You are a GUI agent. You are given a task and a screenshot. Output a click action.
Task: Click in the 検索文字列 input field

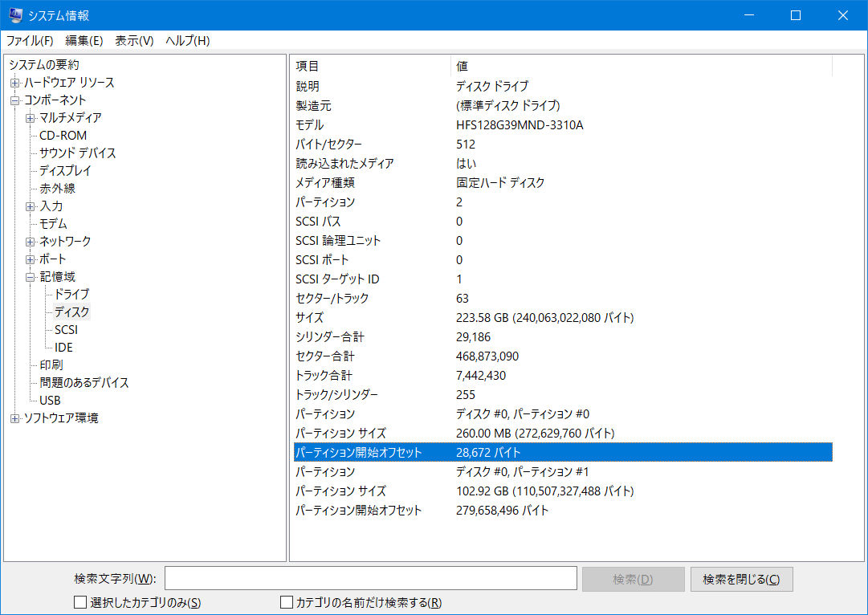click(370, 579)
